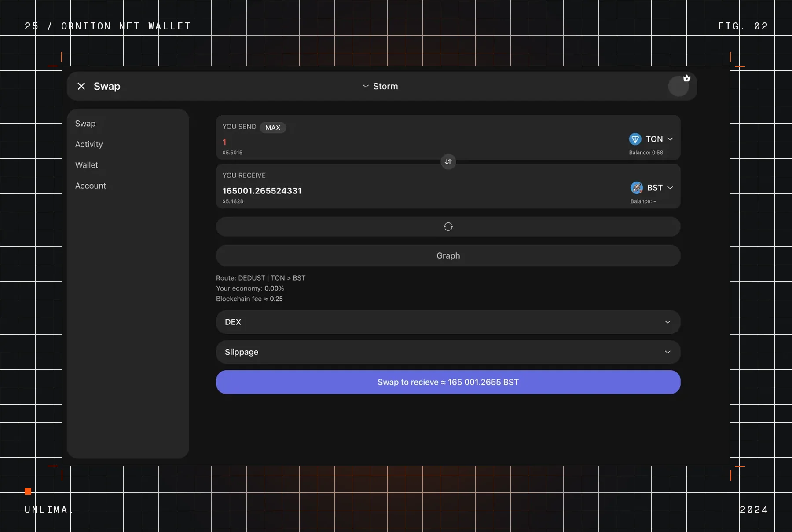The image size is (792, 532).
Task: Close the Swap screen with X icon
Action: 81,86
